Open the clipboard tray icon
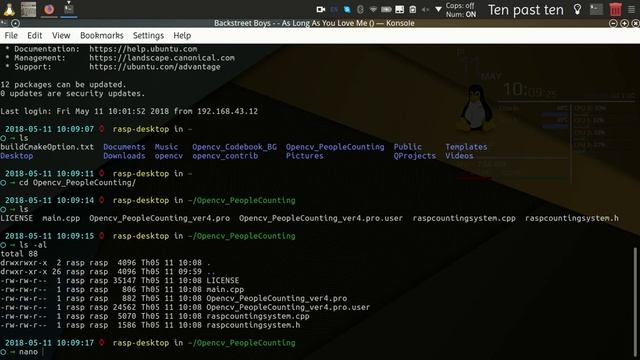 point(413,9)
